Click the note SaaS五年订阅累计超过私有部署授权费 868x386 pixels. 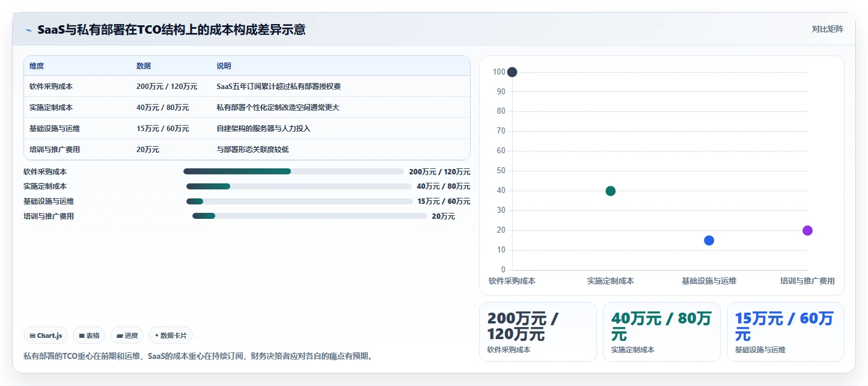[x=278, y=87]
